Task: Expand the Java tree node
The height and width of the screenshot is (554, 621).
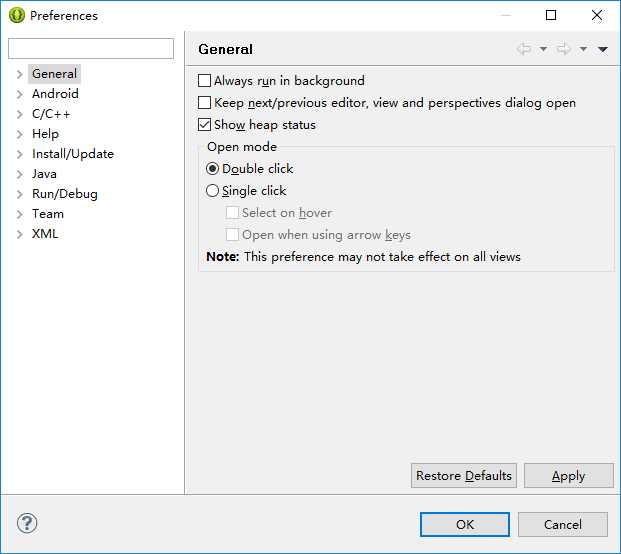Action: coord(19,174)
